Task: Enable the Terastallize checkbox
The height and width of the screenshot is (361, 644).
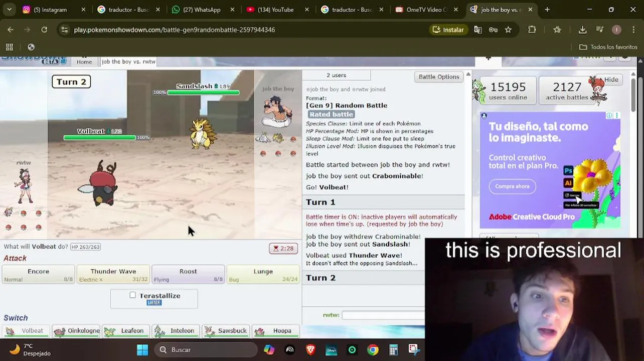Action: [132, 295]
